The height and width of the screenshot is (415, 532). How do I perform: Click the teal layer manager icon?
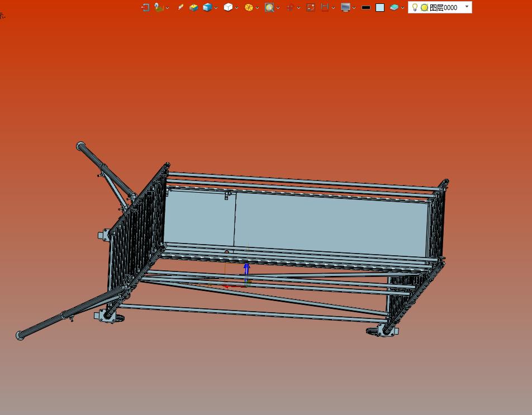tap(394, 7)
